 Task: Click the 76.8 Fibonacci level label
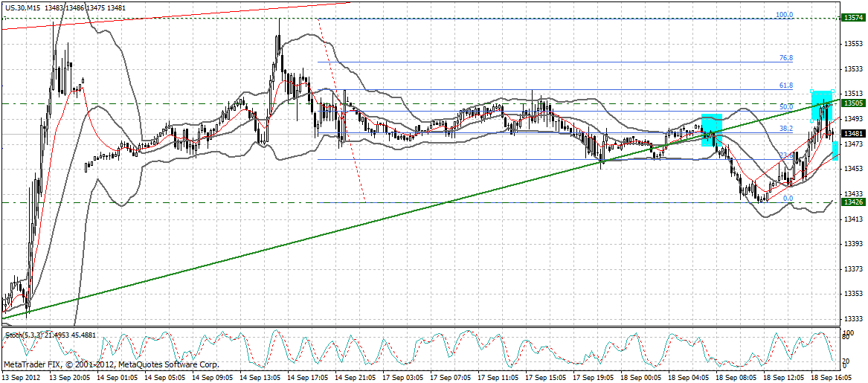[x=786, y=58]
